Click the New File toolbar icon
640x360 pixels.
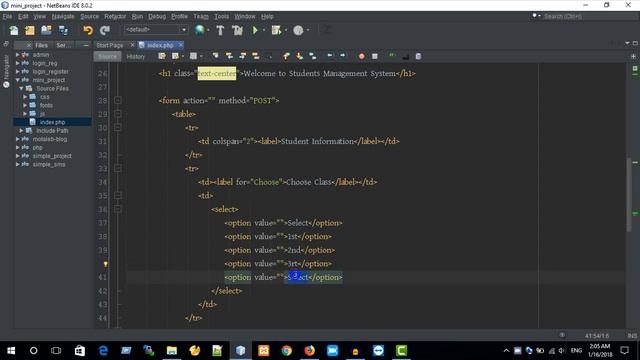(x=13, y=30)
